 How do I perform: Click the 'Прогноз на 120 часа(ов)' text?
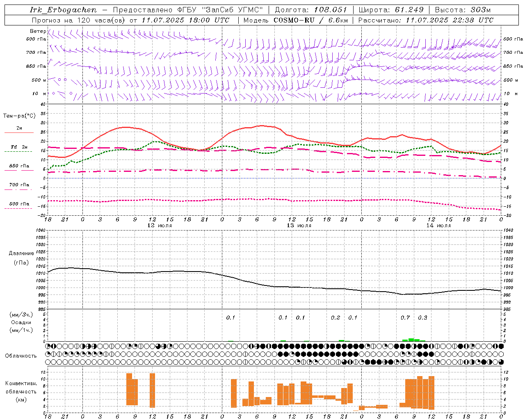tap(79, 20)
